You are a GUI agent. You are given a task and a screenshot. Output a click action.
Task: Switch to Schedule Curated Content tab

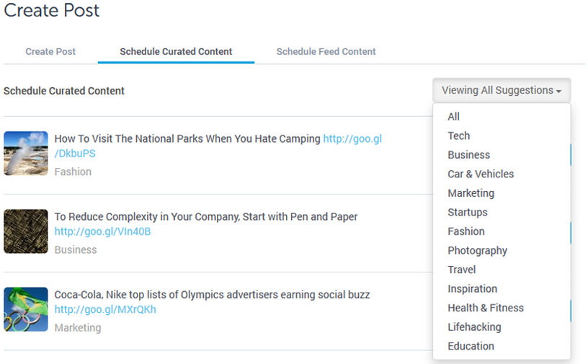click(x=176, y=52)
